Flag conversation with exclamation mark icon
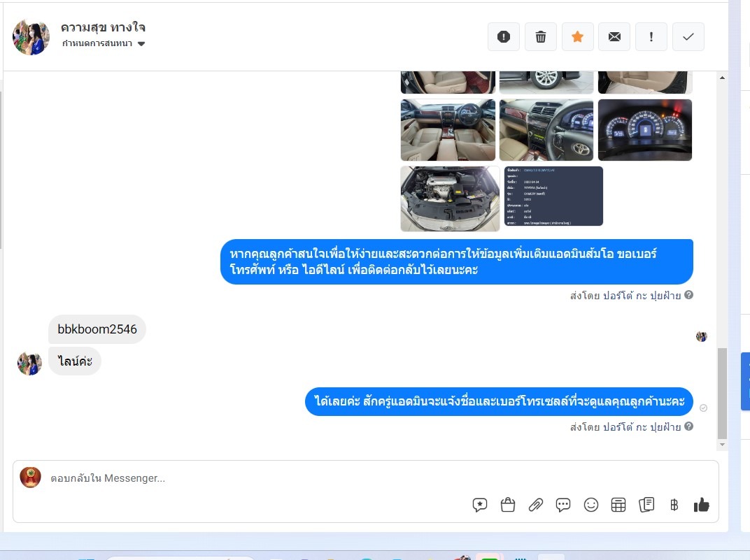Image resolution: width=750 pixels, height=560 pixels. click(651, 37)
